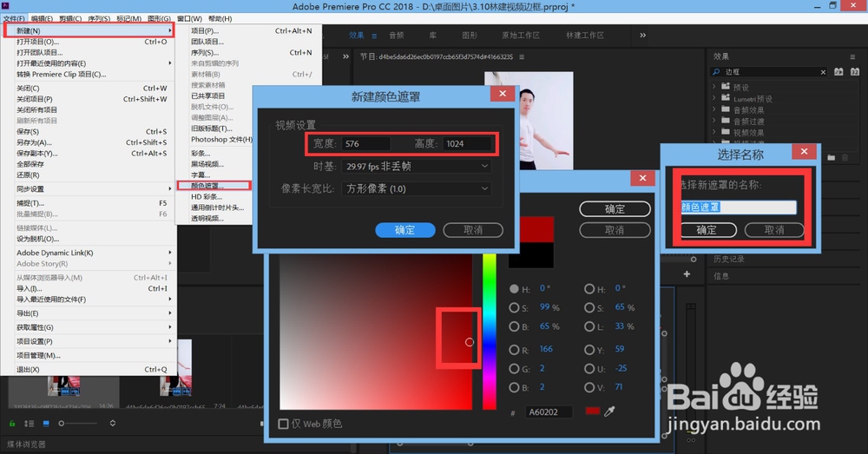Filter by accelerated effects badge
868x454 pixels.
838,72
